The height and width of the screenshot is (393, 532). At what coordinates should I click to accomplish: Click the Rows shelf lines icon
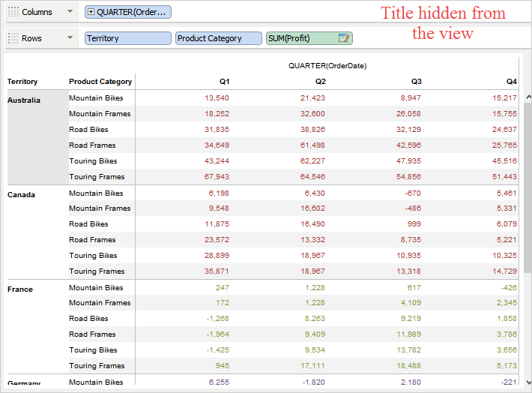click(13, 38)
